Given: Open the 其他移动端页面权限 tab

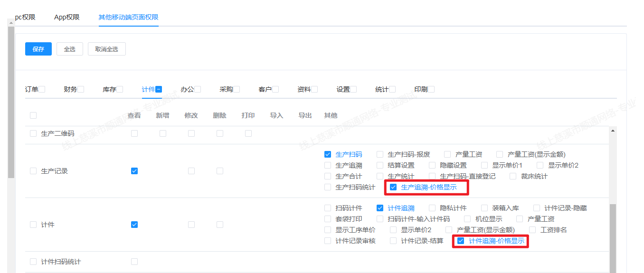Looking at the screenshot, I should coord(128,17).
